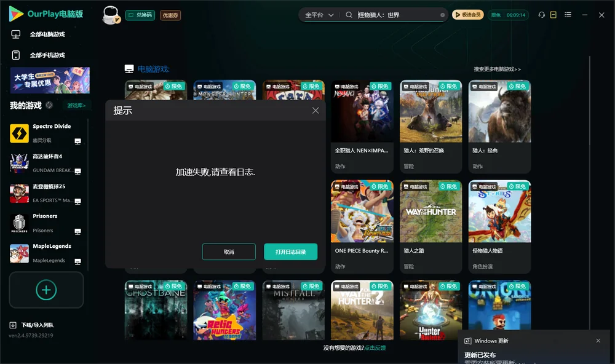Open the customer service headset icon
The image size is (615, 364).
click(541, 15)
